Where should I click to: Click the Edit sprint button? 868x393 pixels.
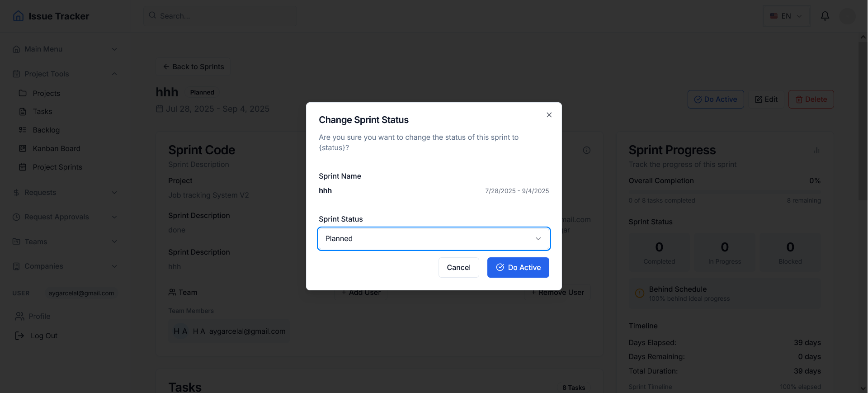click(x=766, y=99)
